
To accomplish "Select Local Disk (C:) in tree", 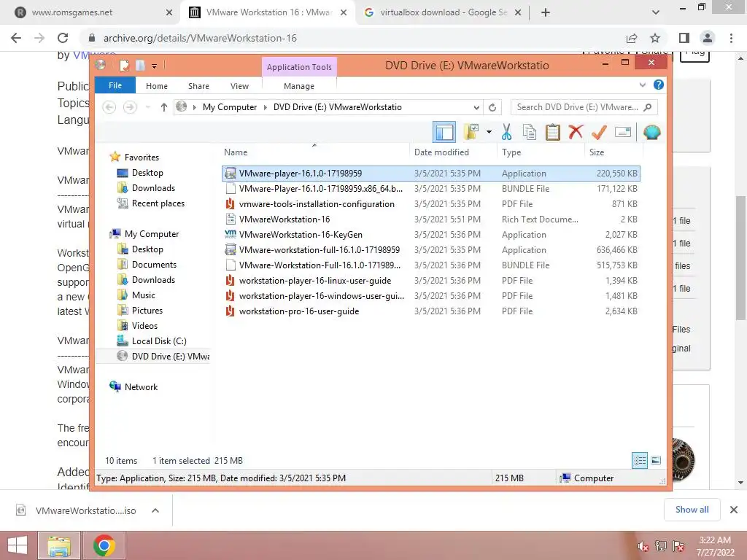I will 158,341.
